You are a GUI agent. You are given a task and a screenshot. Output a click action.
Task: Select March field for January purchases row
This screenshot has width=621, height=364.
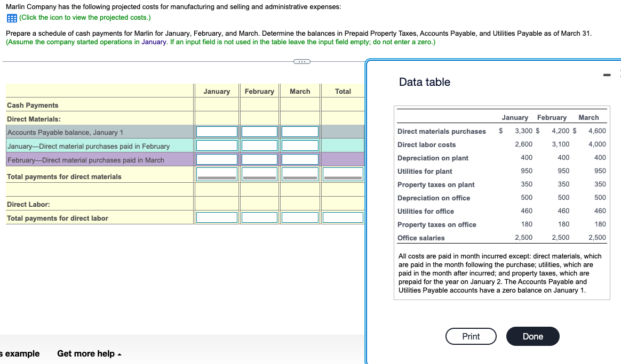[x=300, y=145]
